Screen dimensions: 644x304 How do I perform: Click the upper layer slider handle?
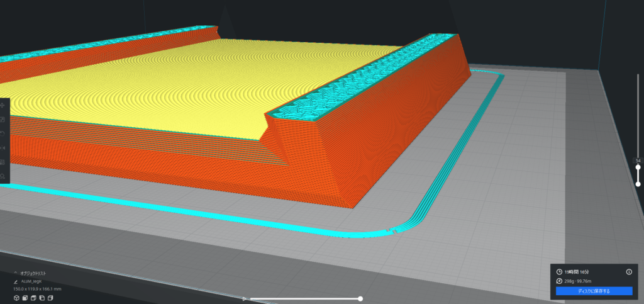click(638, 167)
